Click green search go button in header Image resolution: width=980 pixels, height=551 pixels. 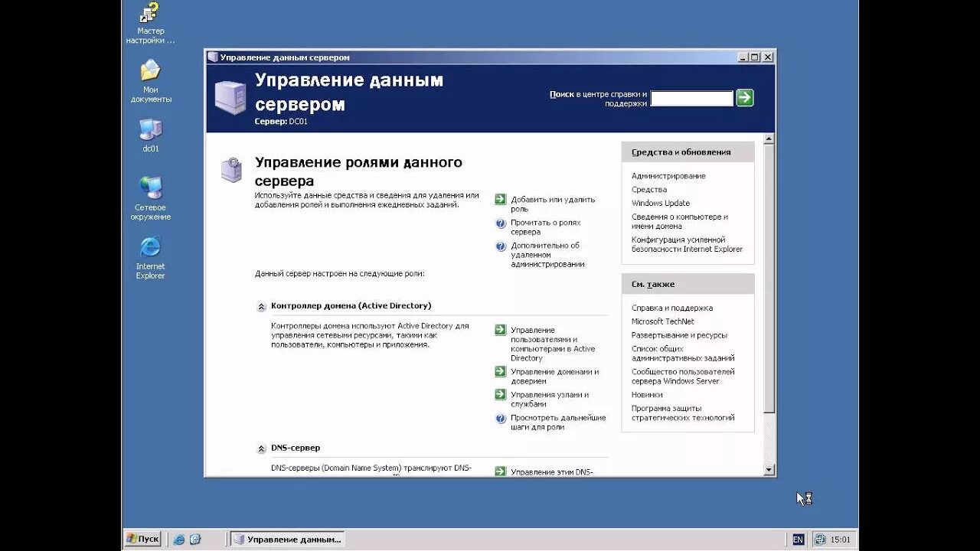click(745, 98)
